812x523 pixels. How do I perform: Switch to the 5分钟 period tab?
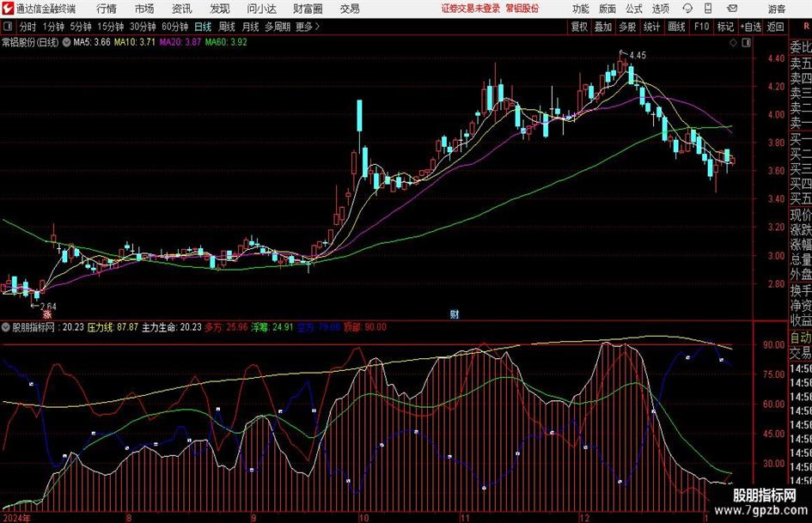pyautogui.click(x=81, y=27)
